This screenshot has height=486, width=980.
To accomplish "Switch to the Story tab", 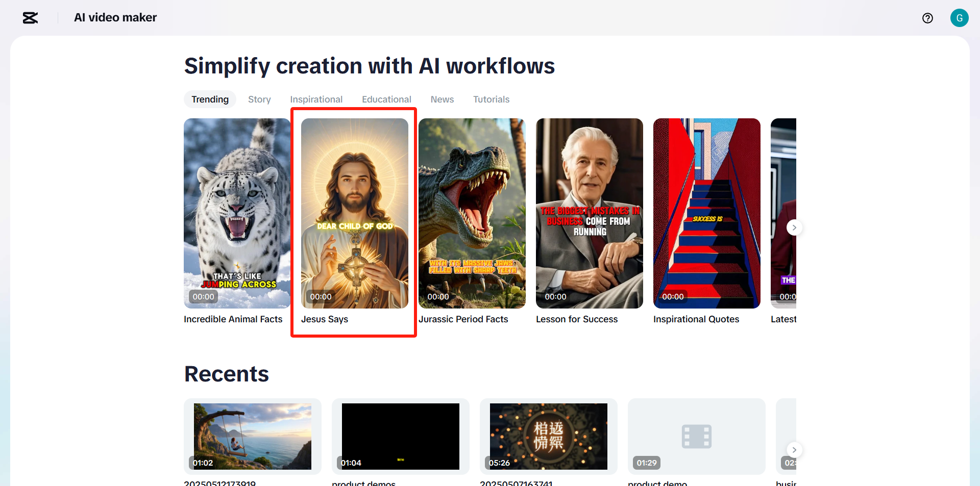I will 259,99.
